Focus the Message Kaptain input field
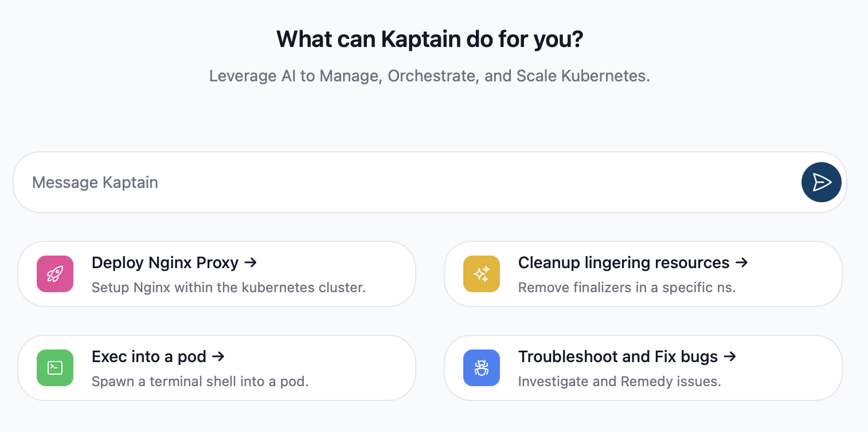The height and width of the screenshot is (432, 868). [x=401, y=182]
